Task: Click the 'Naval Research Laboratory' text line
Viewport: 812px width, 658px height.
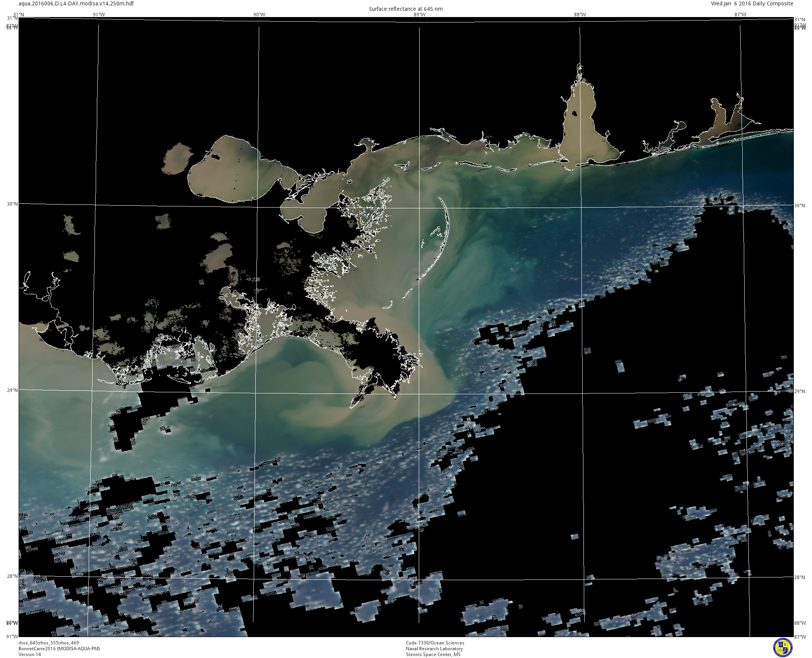Action: point(434,649)
